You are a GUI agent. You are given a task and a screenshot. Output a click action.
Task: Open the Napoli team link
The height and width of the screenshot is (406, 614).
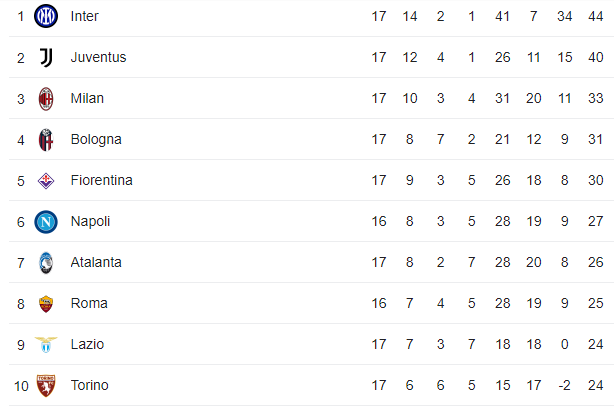(x=90, y=222)
